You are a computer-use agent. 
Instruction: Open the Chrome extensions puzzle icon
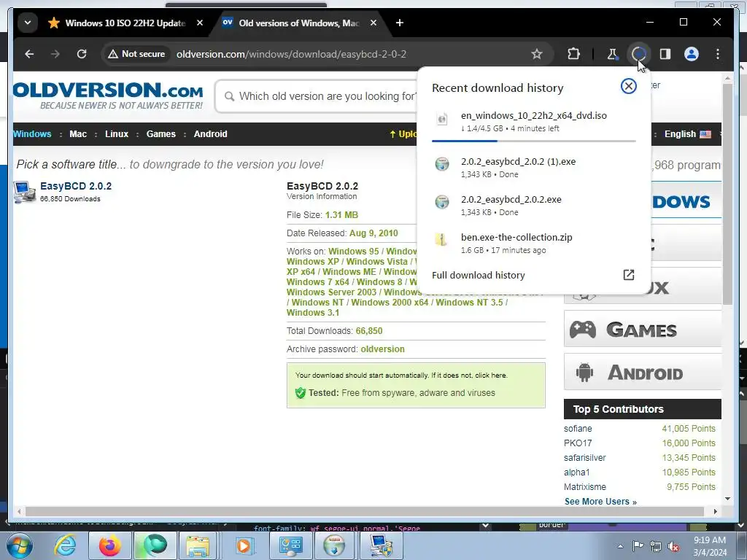click(573, 54)
